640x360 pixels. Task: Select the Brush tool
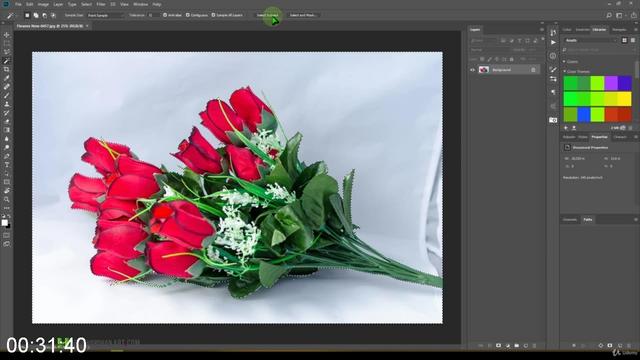click(x=7, y=96)
